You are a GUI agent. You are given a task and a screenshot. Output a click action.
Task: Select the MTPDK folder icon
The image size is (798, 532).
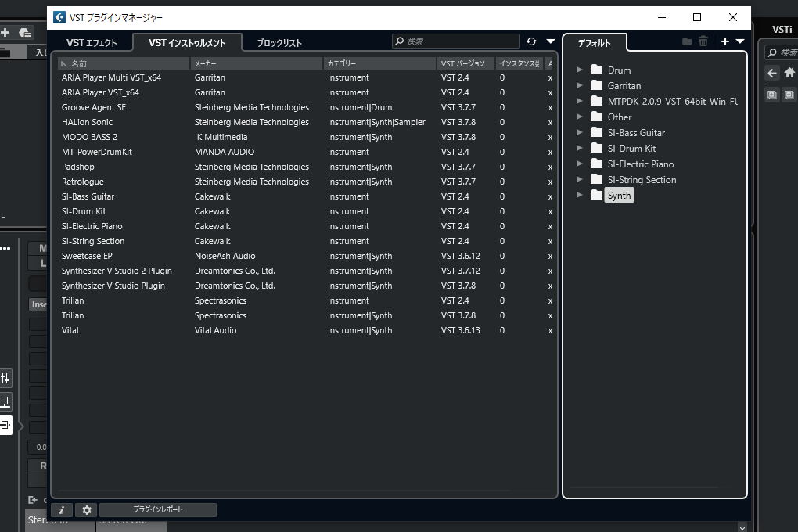click(596, 101)
